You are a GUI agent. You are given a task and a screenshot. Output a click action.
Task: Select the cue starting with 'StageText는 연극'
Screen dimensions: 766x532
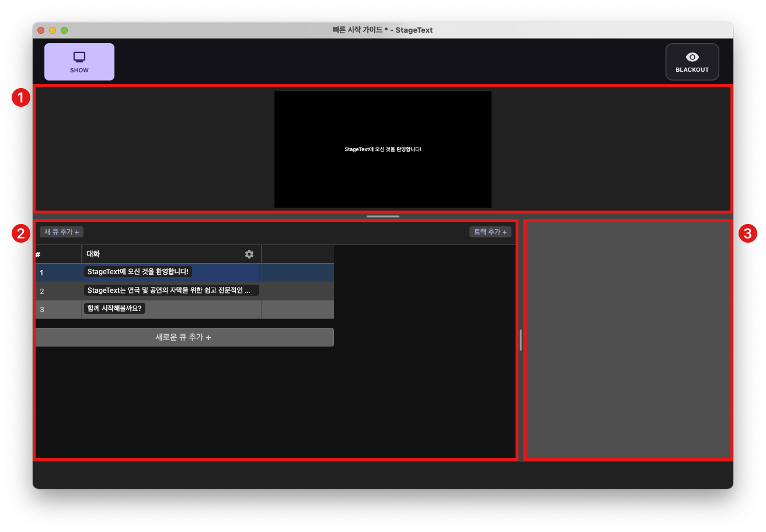coord(171,290)
